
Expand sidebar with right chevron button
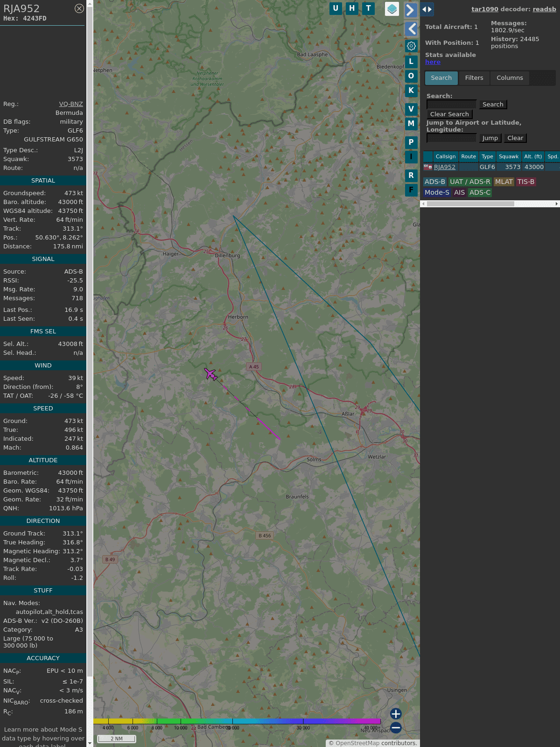[x=411, y=10]
